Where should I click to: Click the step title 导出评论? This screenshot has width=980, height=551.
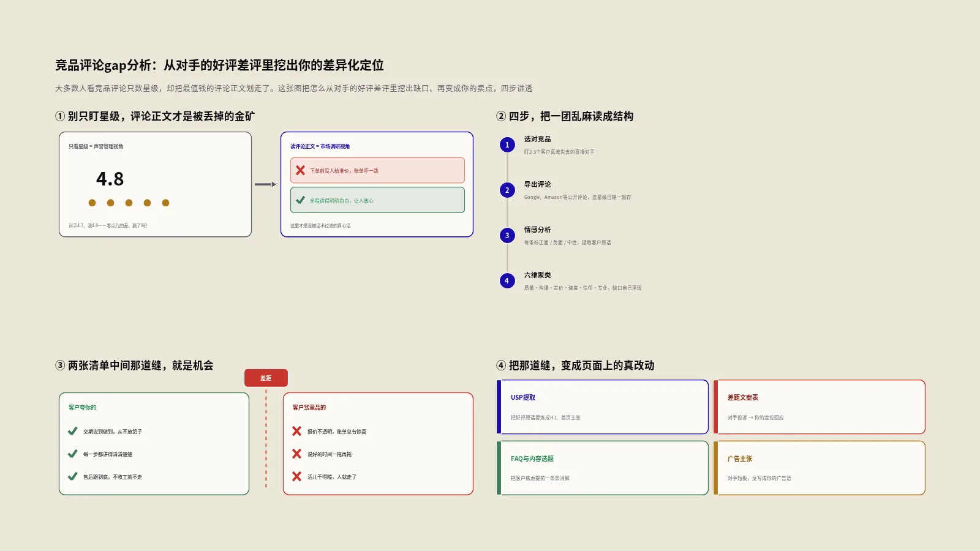point(537,184)
